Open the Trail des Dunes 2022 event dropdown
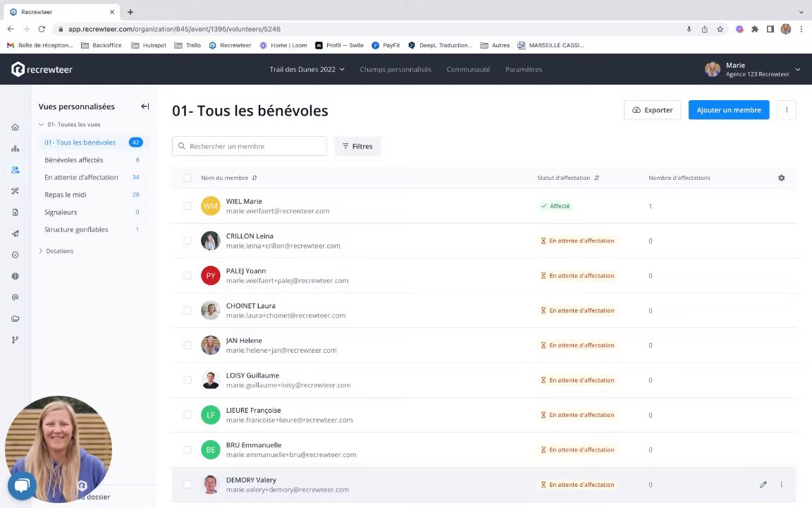This screenshot has width=812, height=508. 307,69
